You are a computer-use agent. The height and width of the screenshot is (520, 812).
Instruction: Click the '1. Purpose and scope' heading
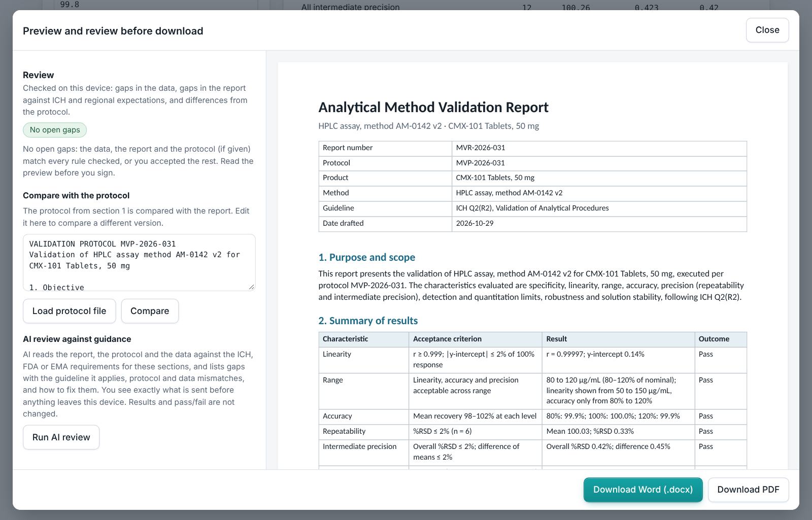(367, 257)
